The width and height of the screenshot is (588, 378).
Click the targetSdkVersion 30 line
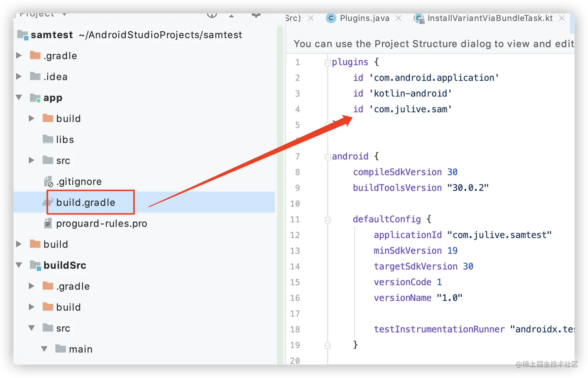click(x=423, y=267)
